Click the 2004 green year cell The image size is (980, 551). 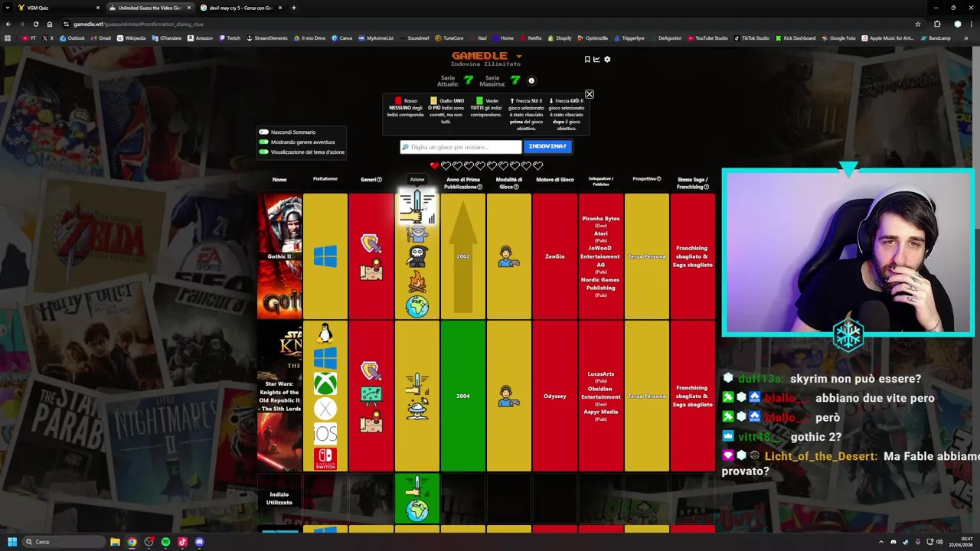point(462,396)
